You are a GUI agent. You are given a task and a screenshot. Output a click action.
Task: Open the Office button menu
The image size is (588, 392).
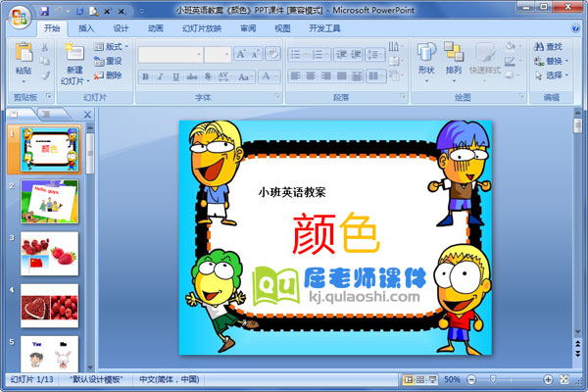click(x=19, y=17)
